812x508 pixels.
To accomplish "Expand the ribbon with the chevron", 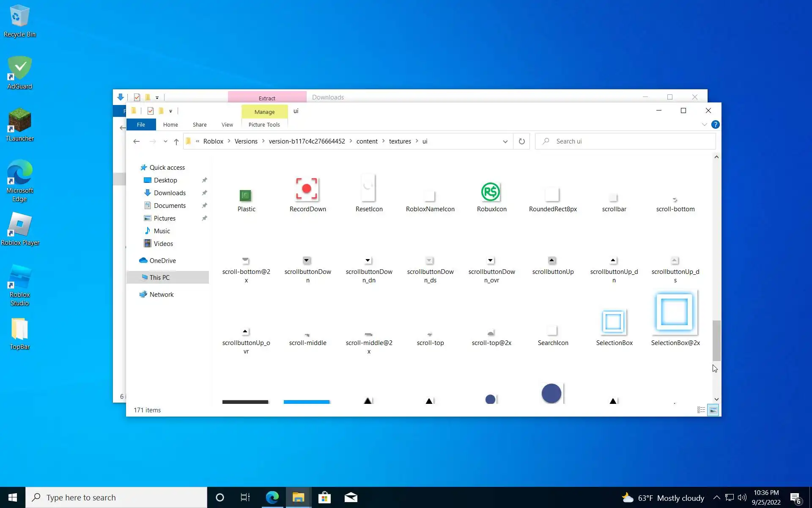I will (704, 124).
